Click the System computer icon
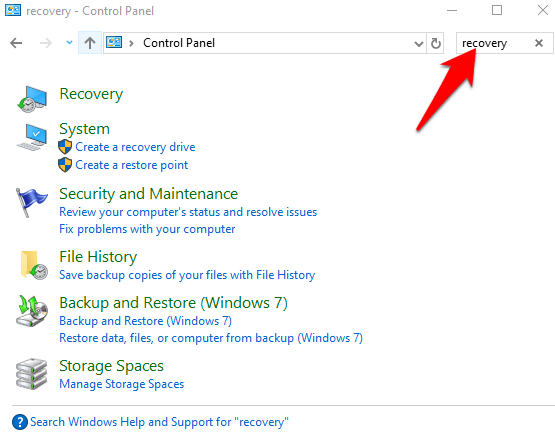 coord(32,137)
